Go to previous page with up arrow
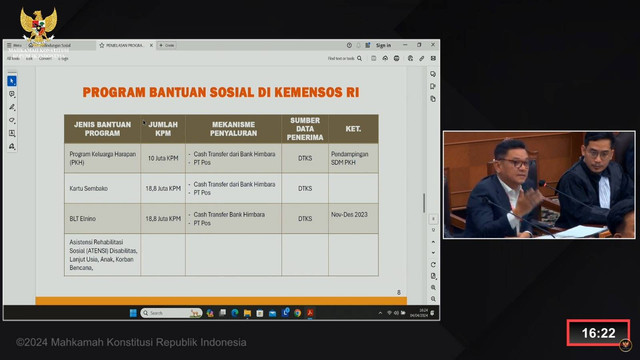Viewport: 640px width, 360px height. tap(433, 242)
